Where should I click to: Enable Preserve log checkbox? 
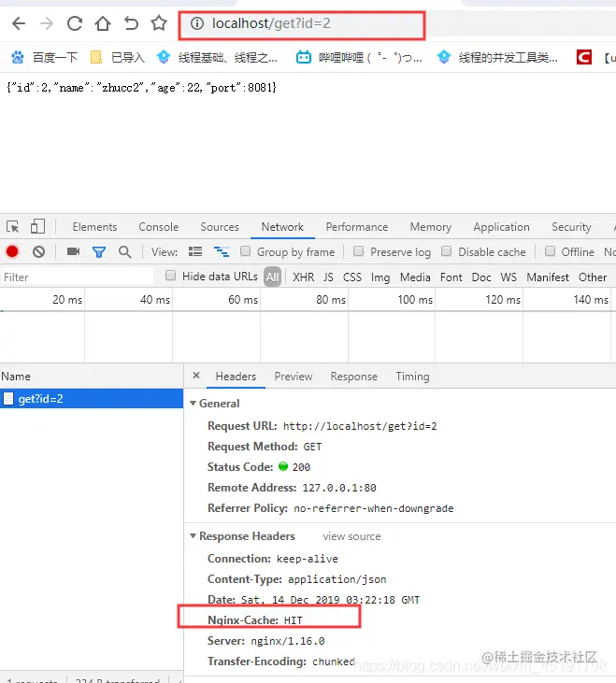[359, 251]
